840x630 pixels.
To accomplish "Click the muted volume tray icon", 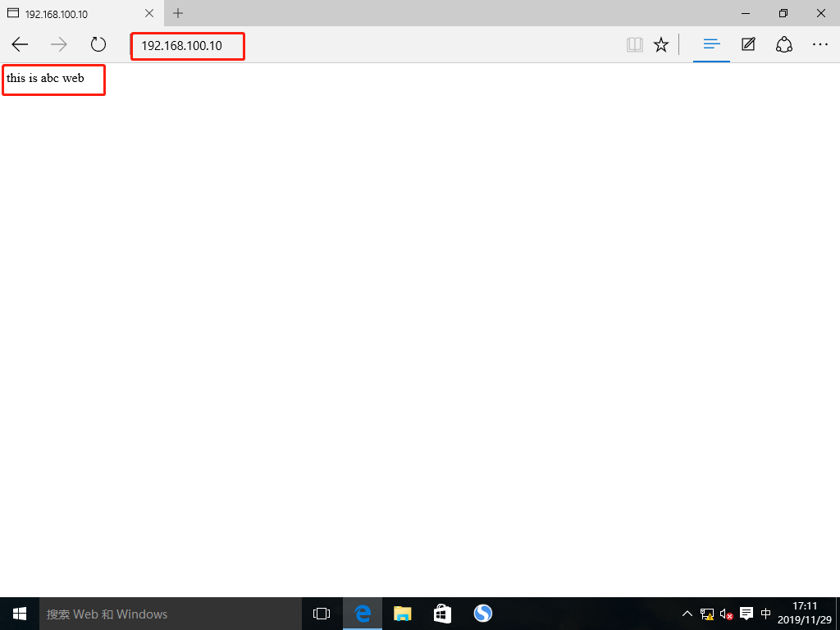I will click(727, 614).
